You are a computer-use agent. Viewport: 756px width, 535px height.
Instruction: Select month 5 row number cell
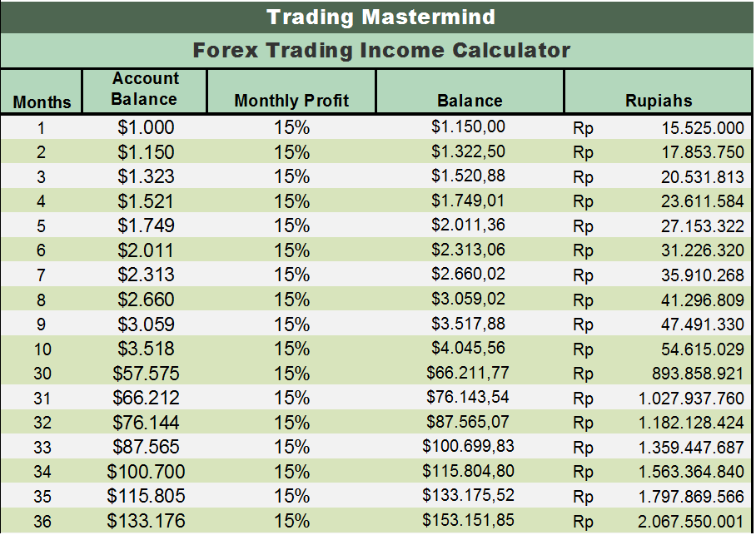(x=42, y=226)
